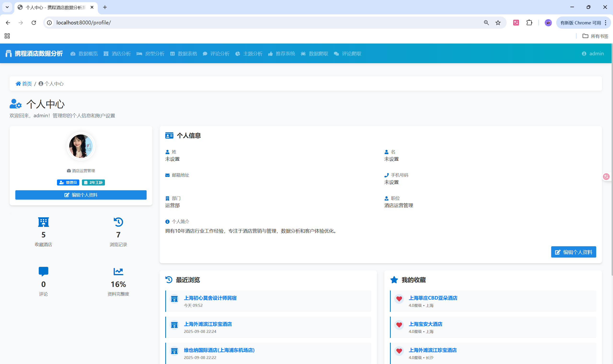This screenshot has height=364, width=613.
Task: Click the browser reload page icon
Action: (34, 23)
